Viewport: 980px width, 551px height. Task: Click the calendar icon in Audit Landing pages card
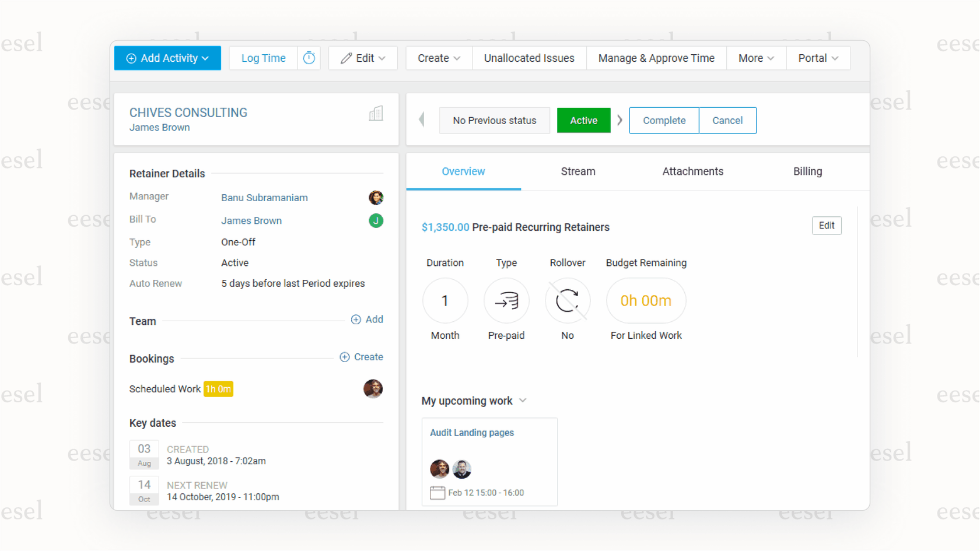click(438, 492)
